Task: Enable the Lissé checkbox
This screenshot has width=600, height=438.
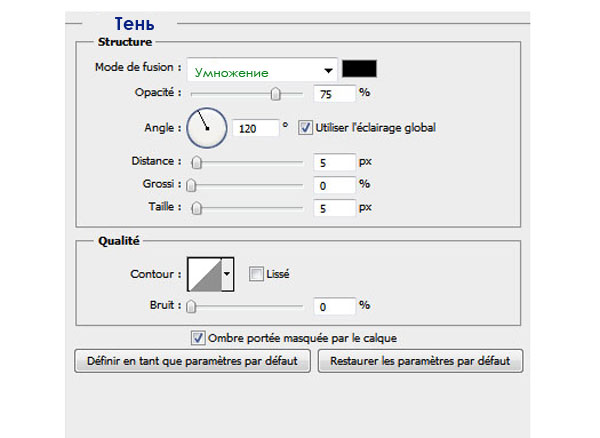Action: pos(256,274)
